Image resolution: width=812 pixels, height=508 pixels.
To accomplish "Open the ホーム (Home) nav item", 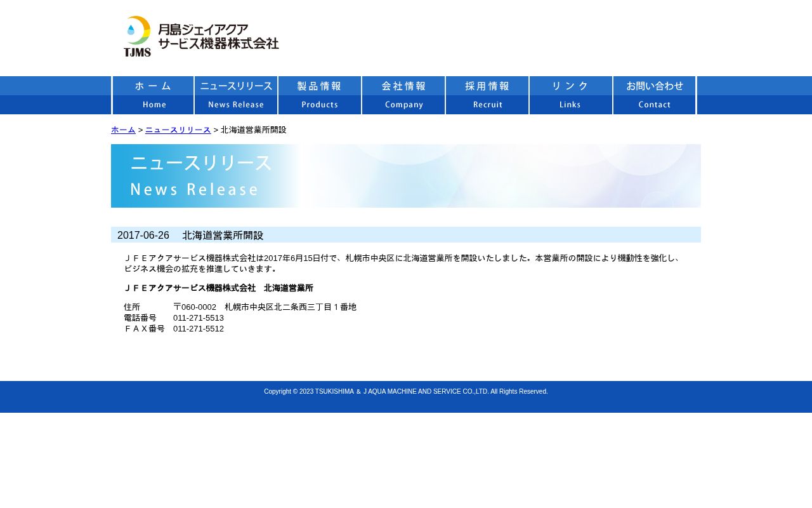I will pos(154,95).
